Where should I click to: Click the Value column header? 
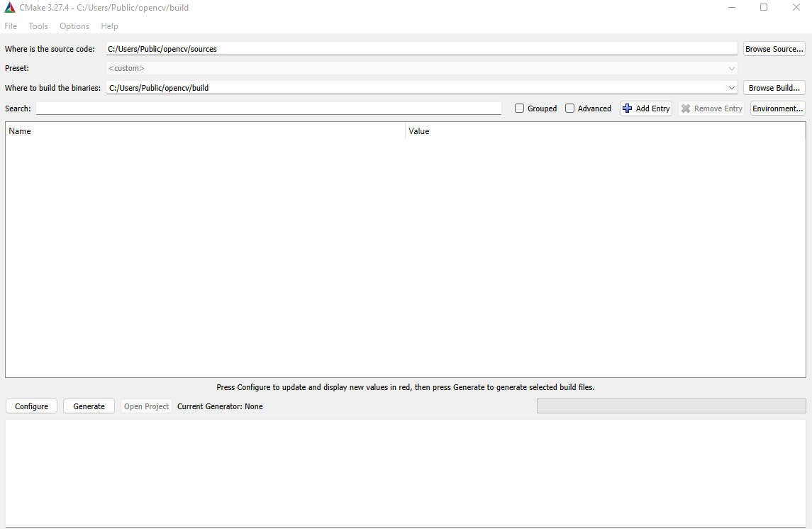coord(606,131)
